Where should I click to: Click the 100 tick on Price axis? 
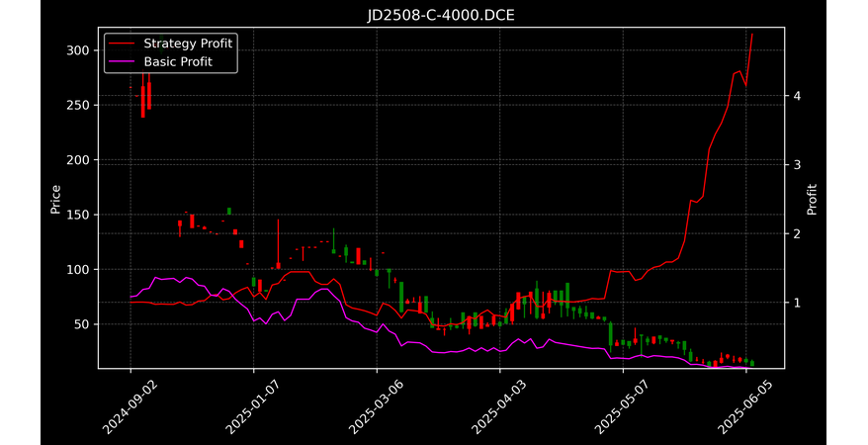(78, 270)
